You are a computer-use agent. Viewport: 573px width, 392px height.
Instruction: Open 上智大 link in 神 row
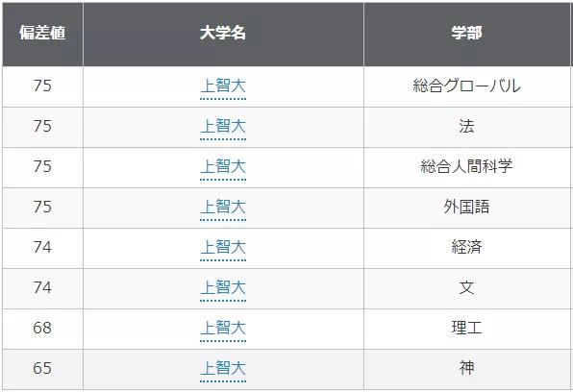point(223,368)
